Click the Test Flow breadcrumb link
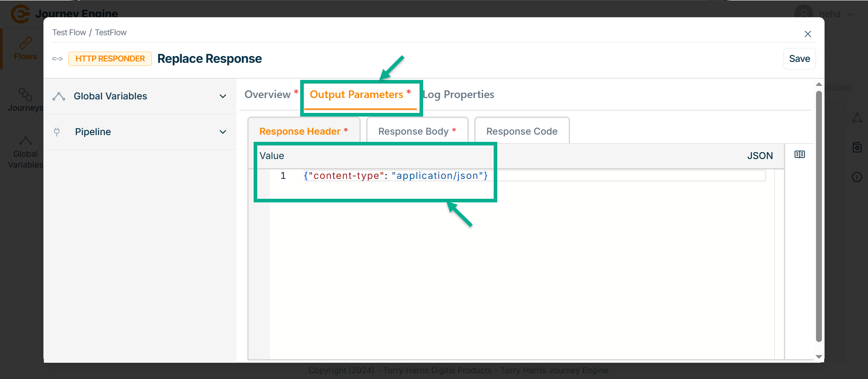 pyautogui.click(x=69, y=33)
